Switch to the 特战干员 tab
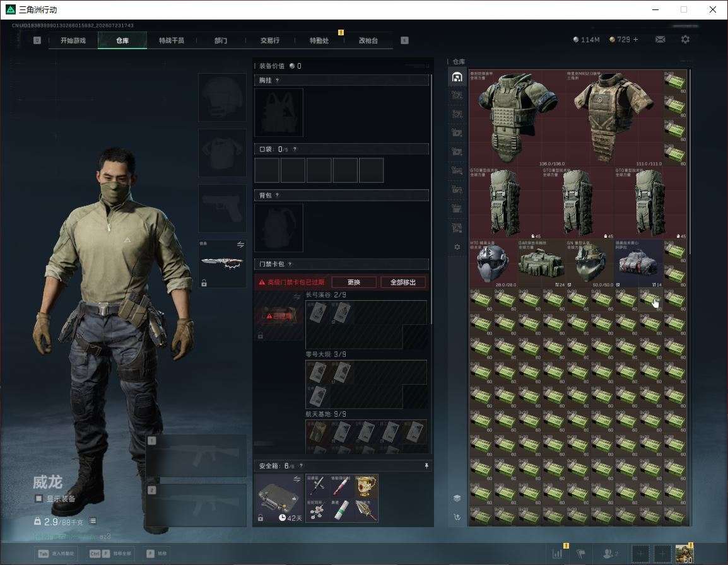The width and height of the screenshot is (728, 565). pos(172,40)
